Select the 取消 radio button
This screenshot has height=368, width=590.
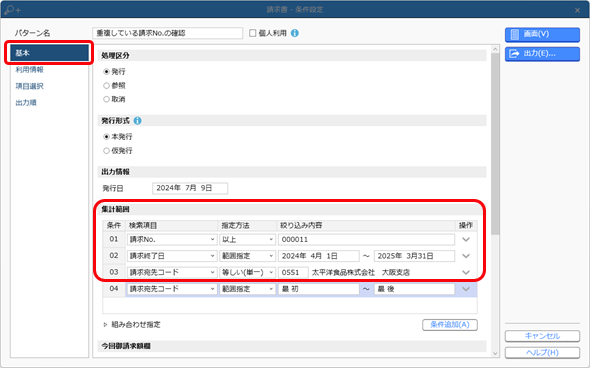(x=106, y=99)
